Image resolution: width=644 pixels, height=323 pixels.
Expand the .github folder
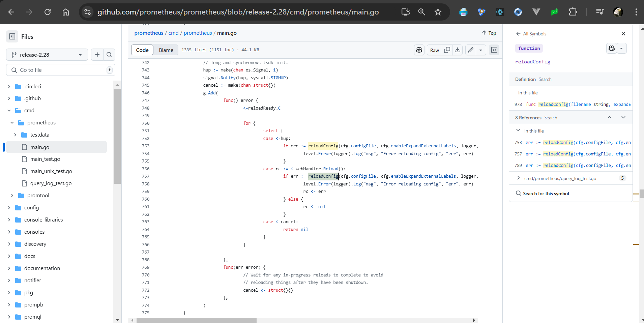(9, 98)
